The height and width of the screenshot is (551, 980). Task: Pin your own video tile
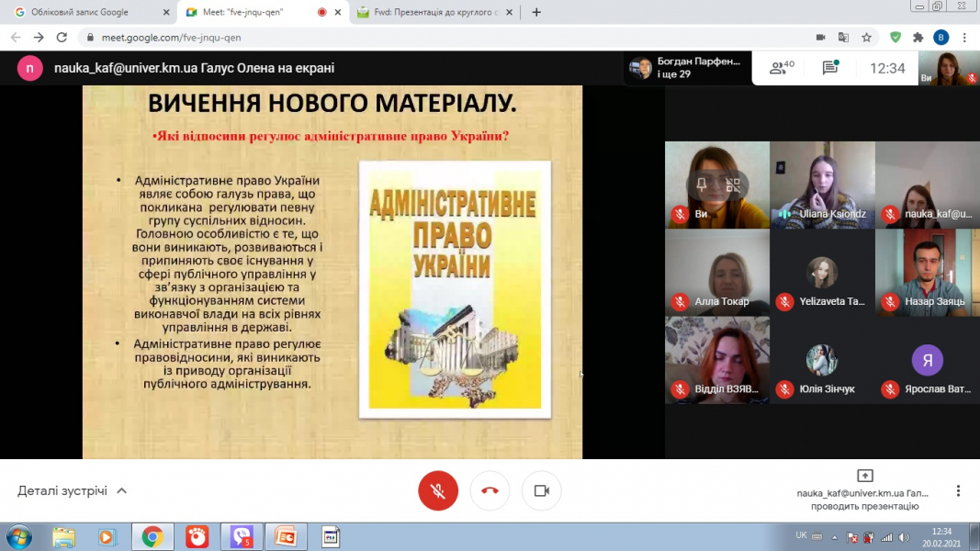702,185
